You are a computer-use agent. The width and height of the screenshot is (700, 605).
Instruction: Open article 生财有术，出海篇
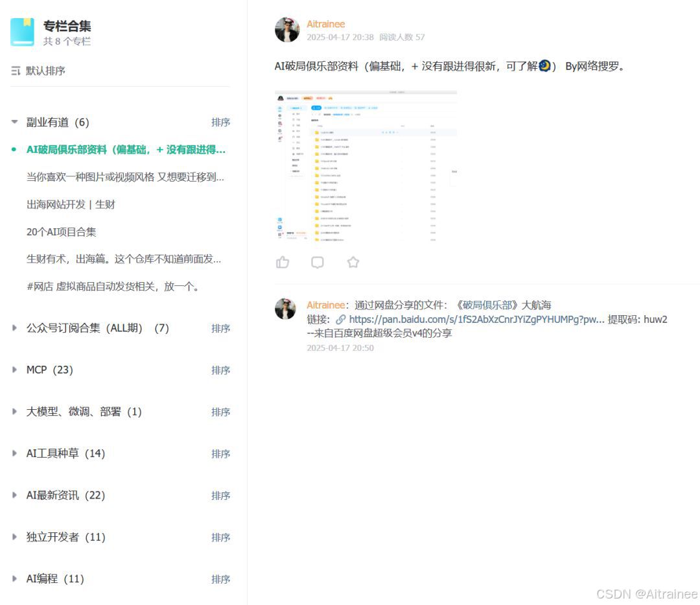click(x=124, y=259)
